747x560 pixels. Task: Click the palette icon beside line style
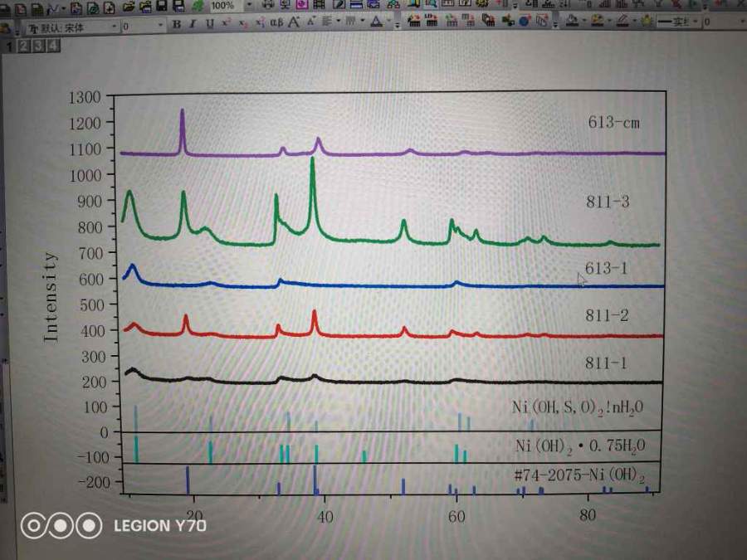tap(647, 22)
